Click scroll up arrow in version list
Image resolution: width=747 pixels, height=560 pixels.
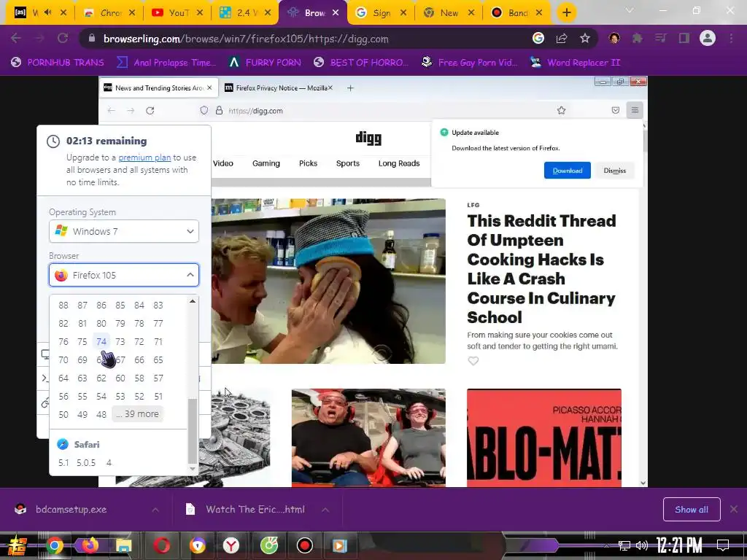(193, 301)
